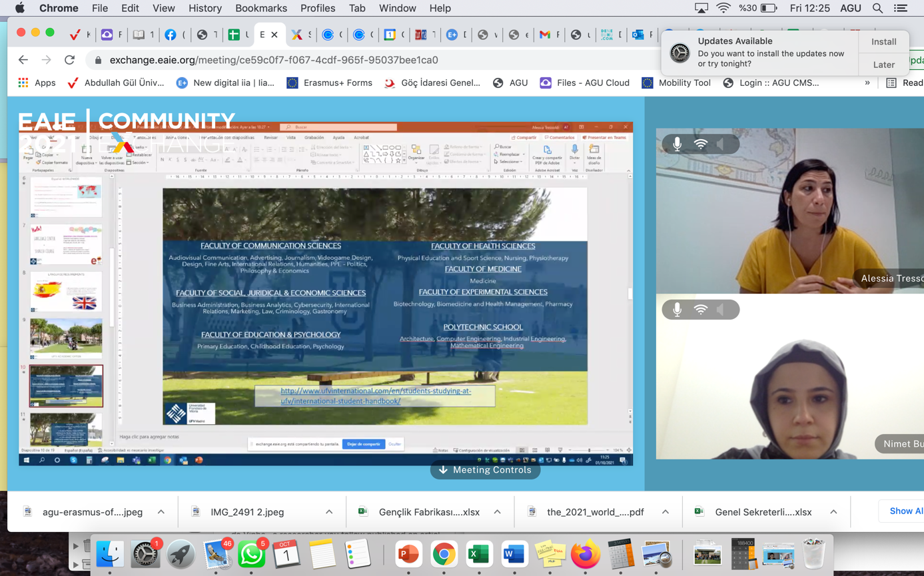Reload the current page
This screenshot has height=576, width=924.
pos(69,60)
